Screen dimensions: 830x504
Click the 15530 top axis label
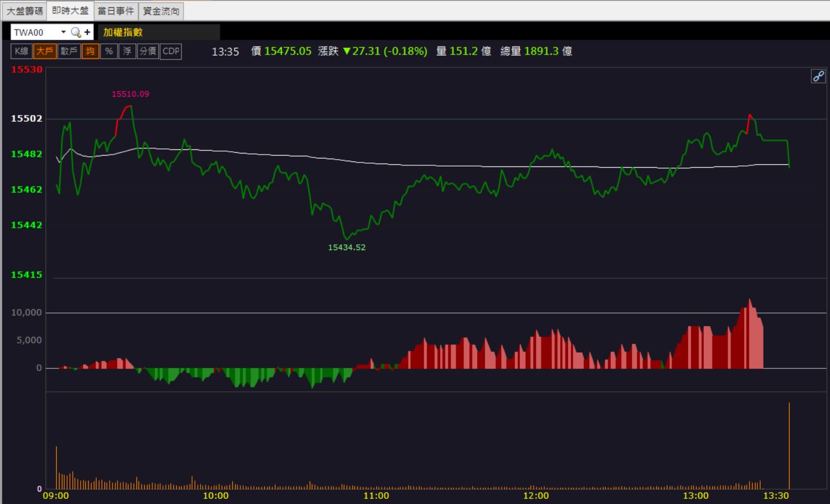coord(27,69)
